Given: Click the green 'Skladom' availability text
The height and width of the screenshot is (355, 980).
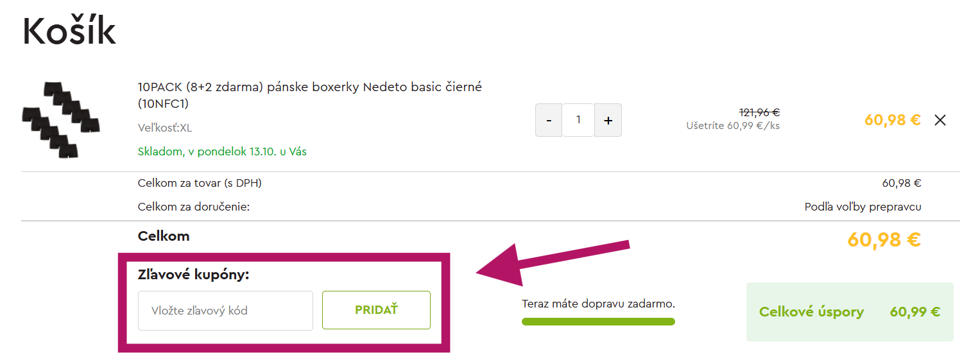Looking at the screenshot, I should click(x=222, y=152).
